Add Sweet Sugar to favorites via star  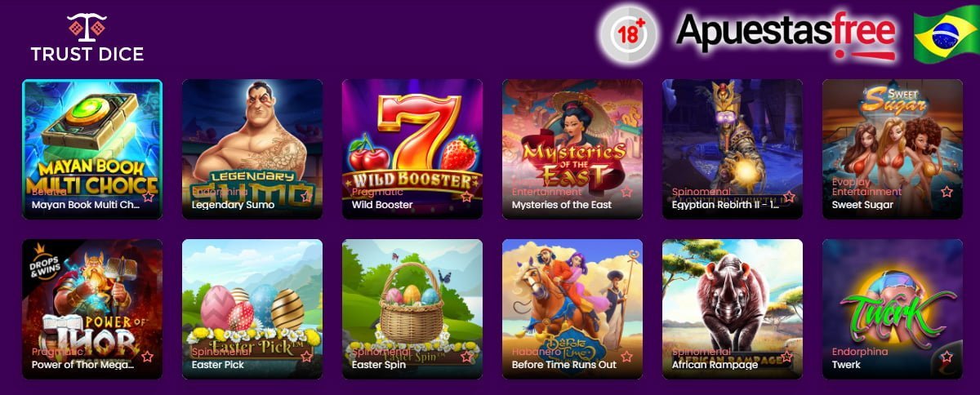[x=947, y=192]
